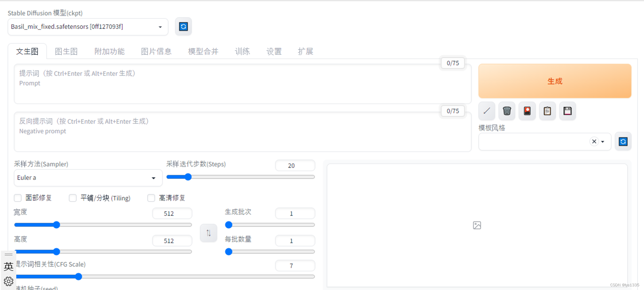Image resolution: width=644 pixels, height=290 pixels.
Task: Enable the 平铺/分块 (Tiling) checkbox
Action: [x=73, y=198]
